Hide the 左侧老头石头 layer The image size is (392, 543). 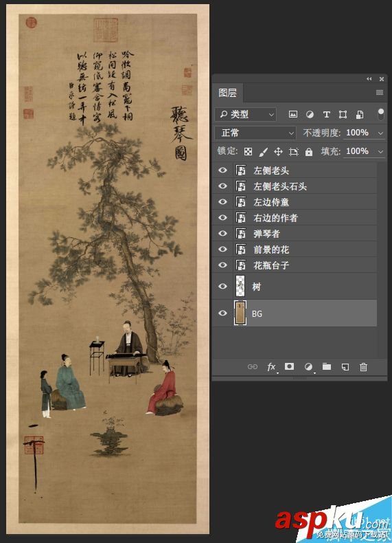click(x=223, y=186)
